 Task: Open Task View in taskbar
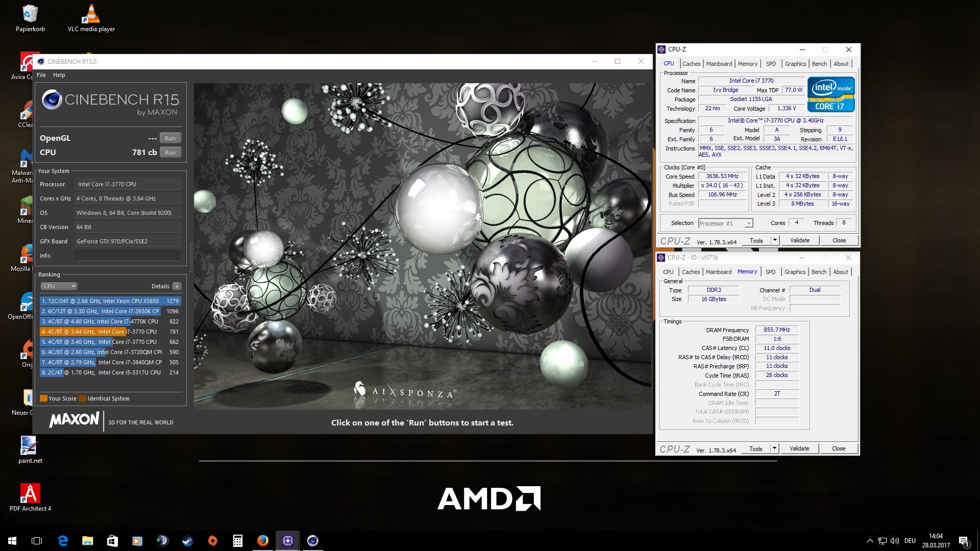click(37, 541)
